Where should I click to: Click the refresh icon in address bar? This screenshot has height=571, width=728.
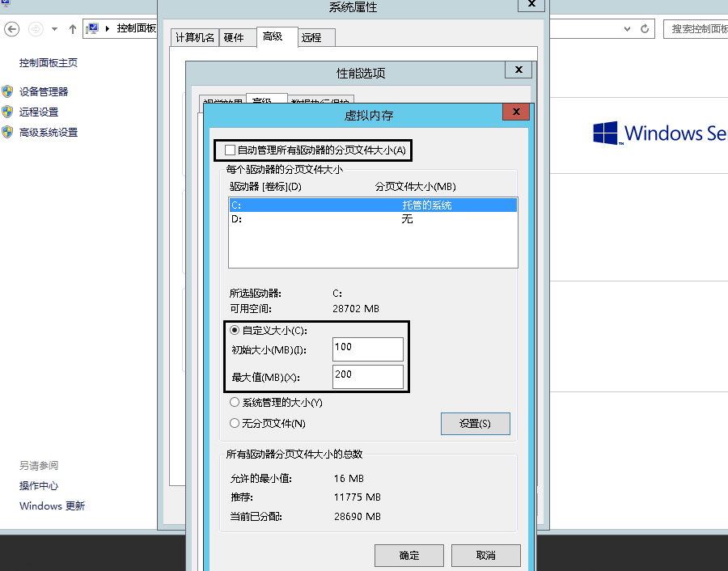click(x=645, y=29)
